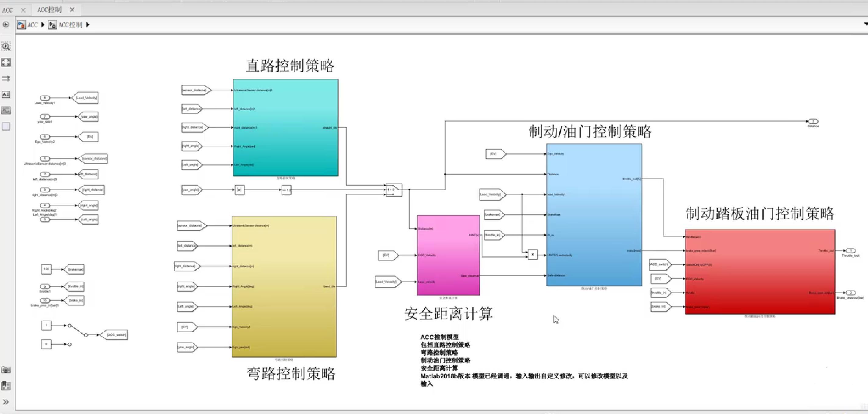Expand palette with double chevron

click(x=6, y=402)
